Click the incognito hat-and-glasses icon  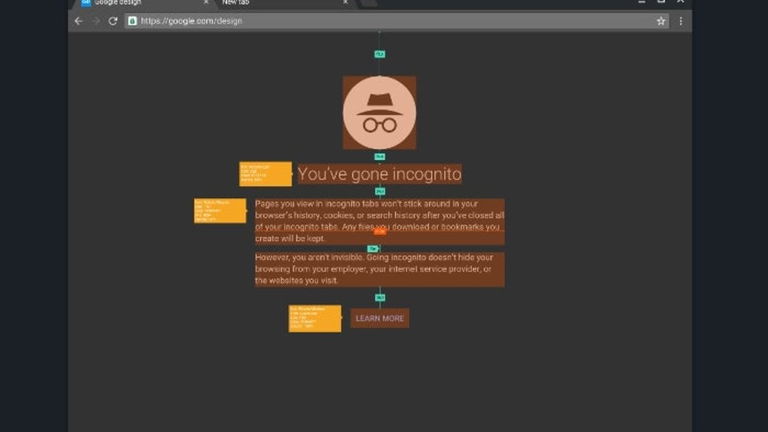380,113
